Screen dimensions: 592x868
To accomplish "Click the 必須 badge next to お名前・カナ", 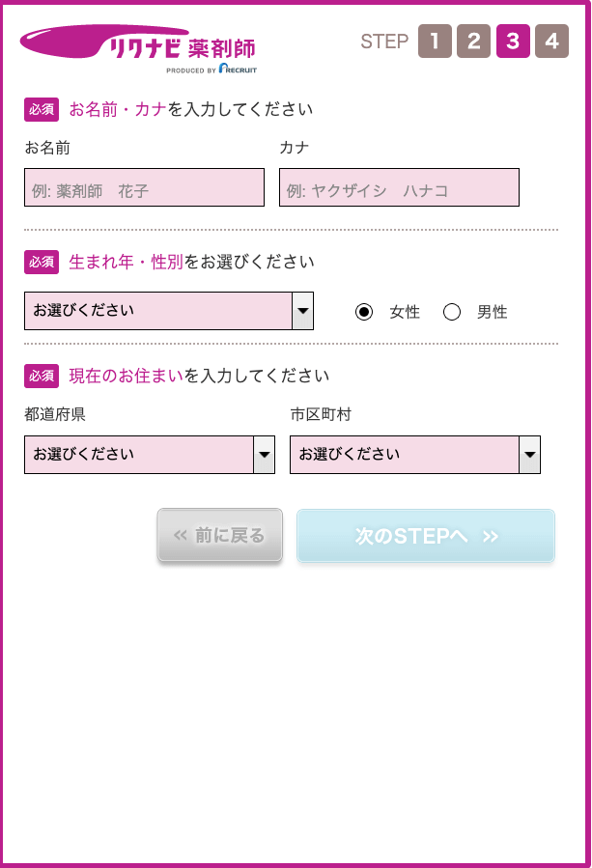I will pos(41,110).
